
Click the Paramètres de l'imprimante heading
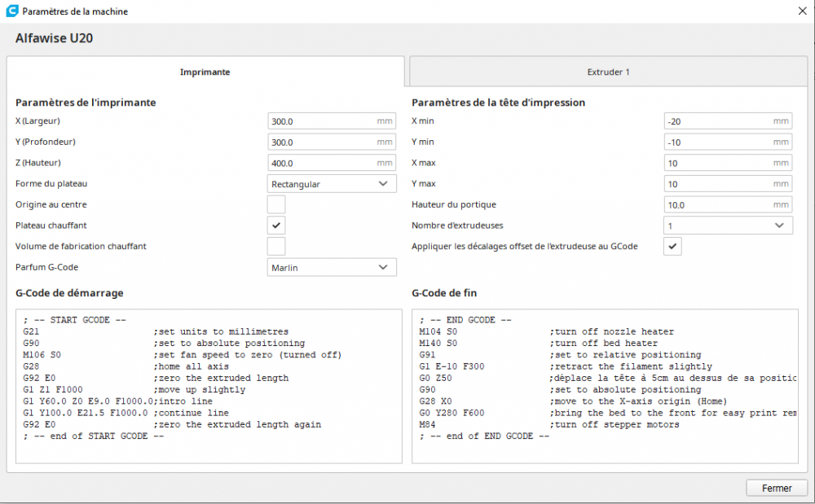(x=86, y=103)
